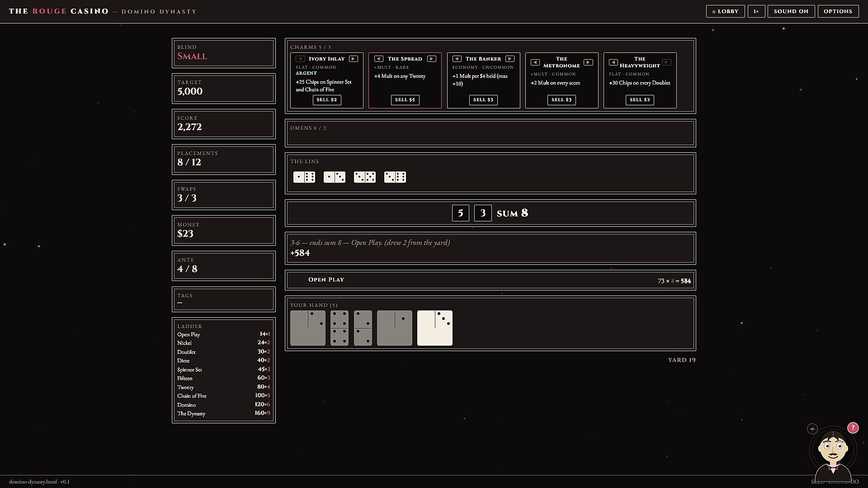Screen dimensions: 868x488
Task: Click the Nickel ladder row
Action: [224, 343]
